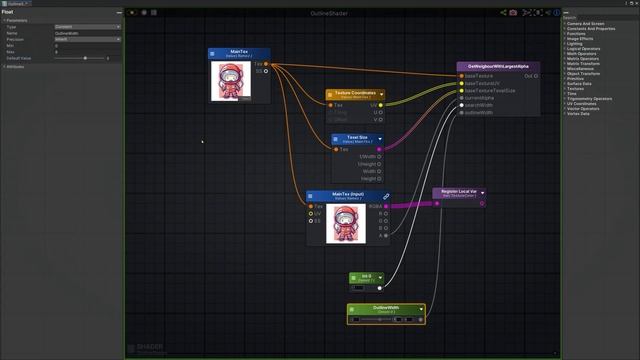
Task: Click the preview icon on MainTex node header
Action: pos(212,53)
